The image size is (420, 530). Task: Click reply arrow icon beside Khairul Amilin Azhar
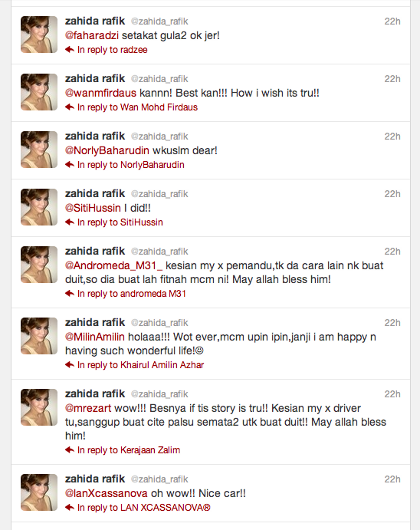(x=70, y=365)
